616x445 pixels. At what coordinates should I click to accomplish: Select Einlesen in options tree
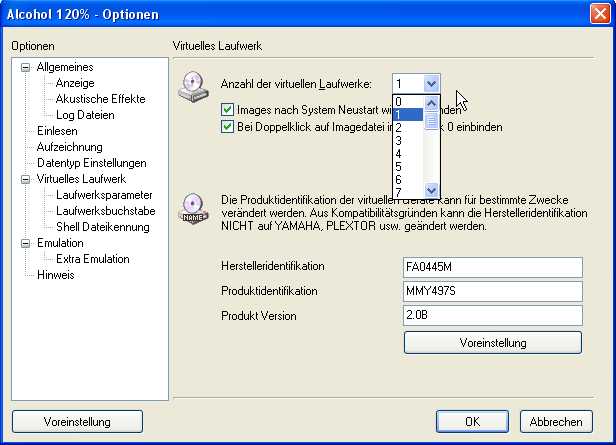[x=57, y=131]
